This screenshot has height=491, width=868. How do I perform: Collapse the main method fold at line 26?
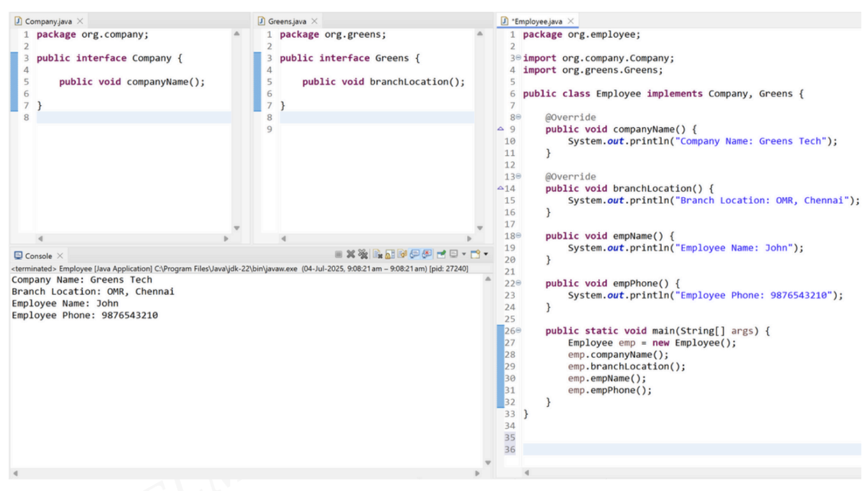[x=518, y=331]
